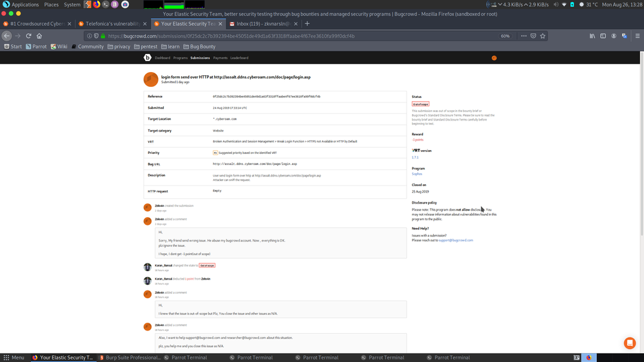Viewport: 644px width, 362px height.
Task: Open the Community bookmark
Action: pyautogui.click(x=88, y=47)
